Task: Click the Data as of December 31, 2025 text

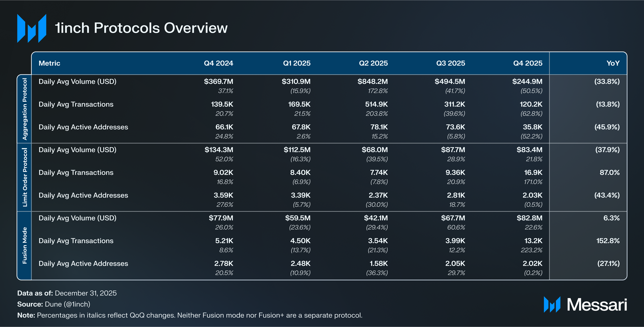Action: [67, 293]
